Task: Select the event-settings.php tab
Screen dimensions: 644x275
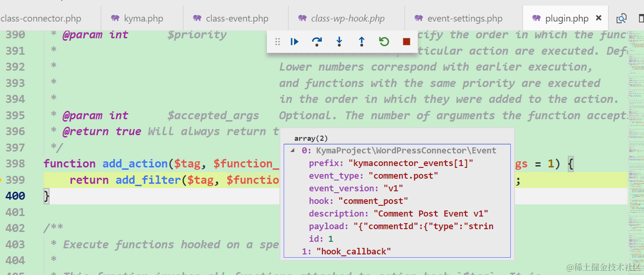Action: tap(464, 18)
